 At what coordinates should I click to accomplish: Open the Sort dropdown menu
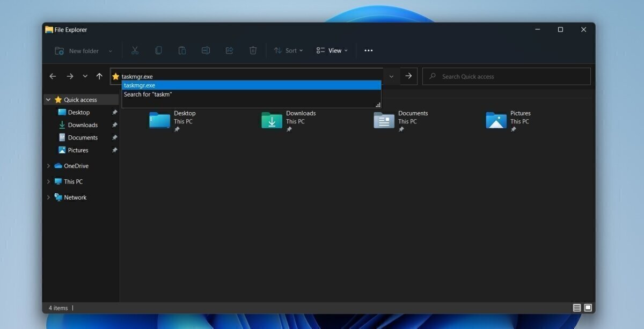click(289, 50)
